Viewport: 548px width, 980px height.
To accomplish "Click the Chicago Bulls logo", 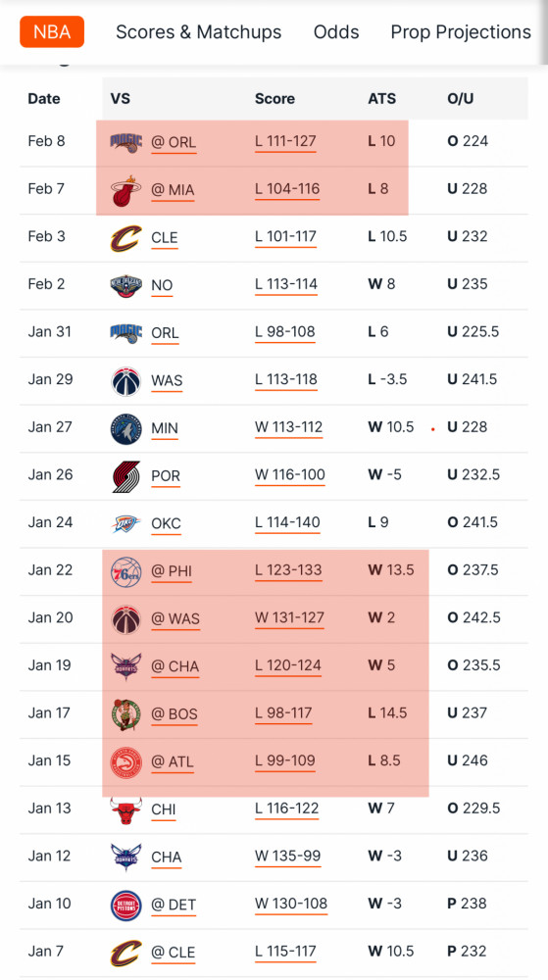I will (x=125, y=808).
